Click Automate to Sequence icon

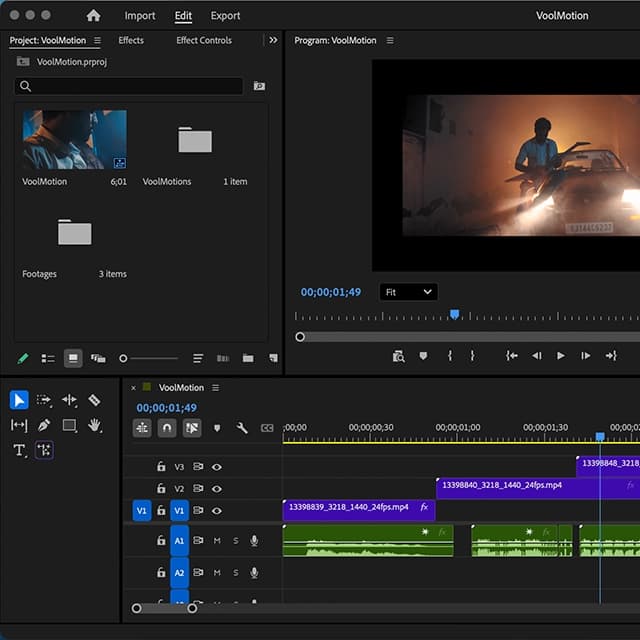pyautogui.click(x=223, y=358)
